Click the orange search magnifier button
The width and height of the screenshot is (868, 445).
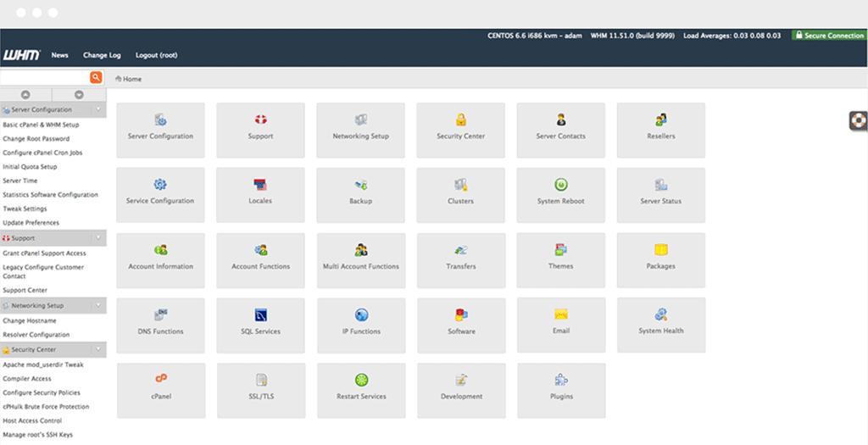[x=96, y=78]
